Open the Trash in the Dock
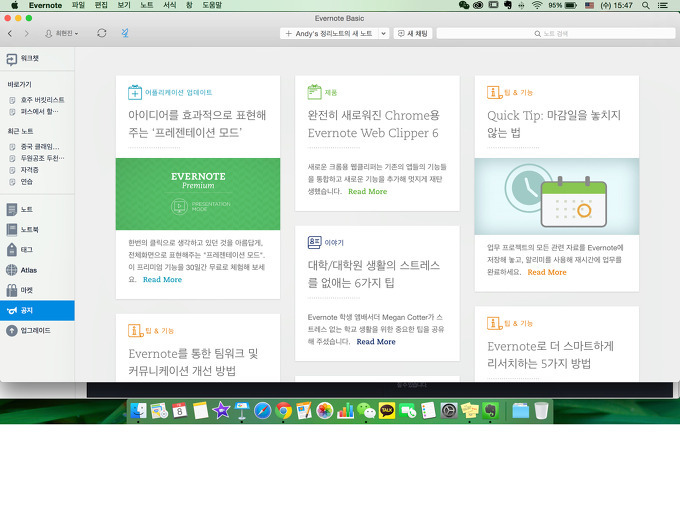The height and width of the screenshot is (510, 680). coord(541,411)
